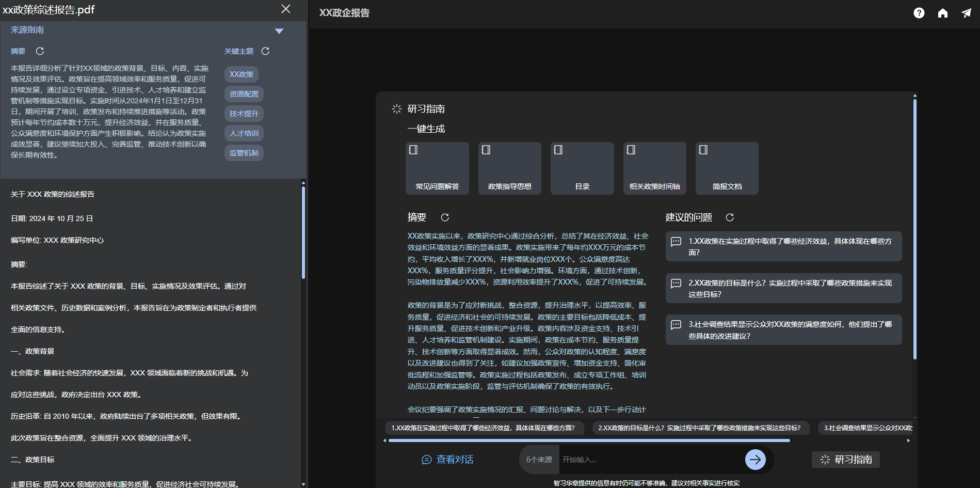Focus the 开始输入 text field
This screenshot has width=980, height=488.
coord(650,460)
